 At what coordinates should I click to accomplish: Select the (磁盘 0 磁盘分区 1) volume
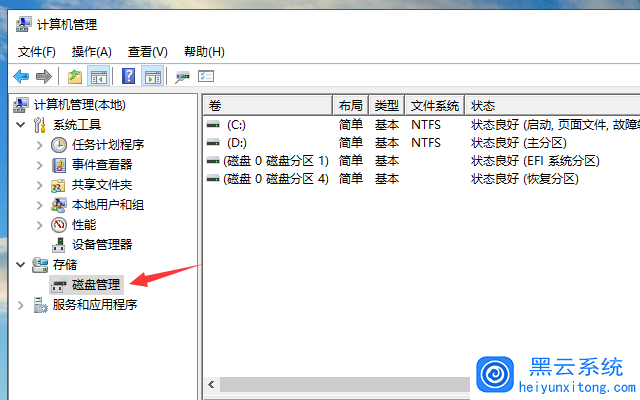(276, 161)
